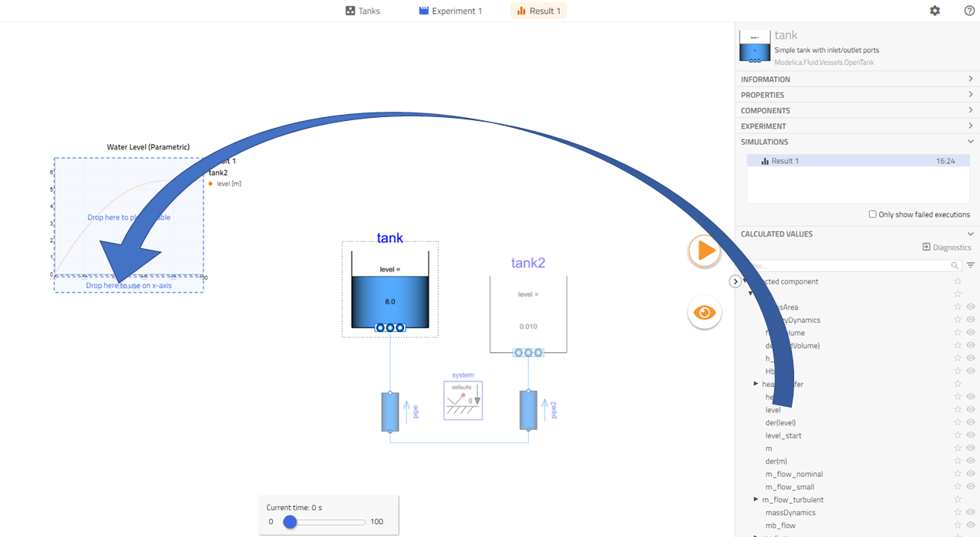Expand the INFORMATION section
Viewport: 980px width, 537px height.
(x=857, y=79)
